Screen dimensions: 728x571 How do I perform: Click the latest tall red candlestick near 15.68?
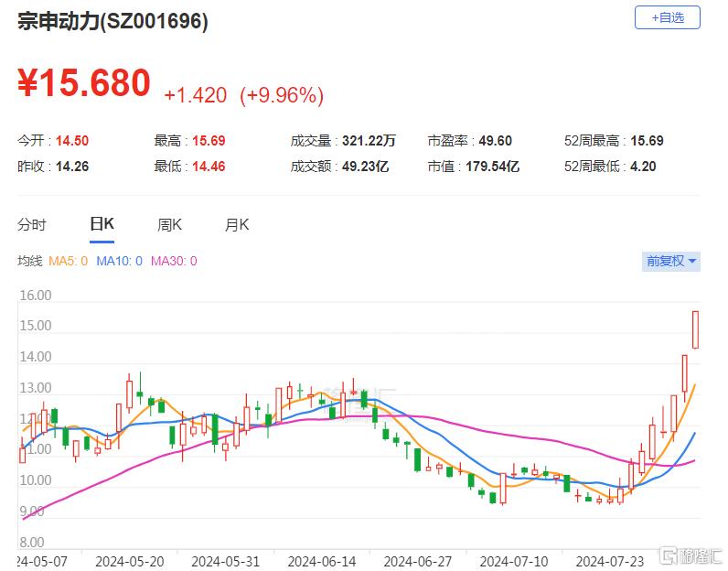[695, 329]
